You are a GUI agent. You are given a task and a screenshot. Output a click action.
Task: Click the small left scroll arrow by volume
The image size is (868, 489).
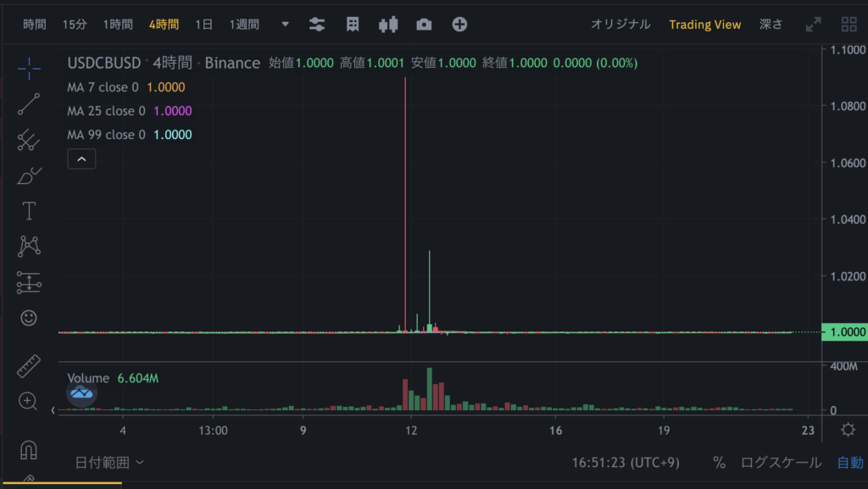[x=53, y=410]
